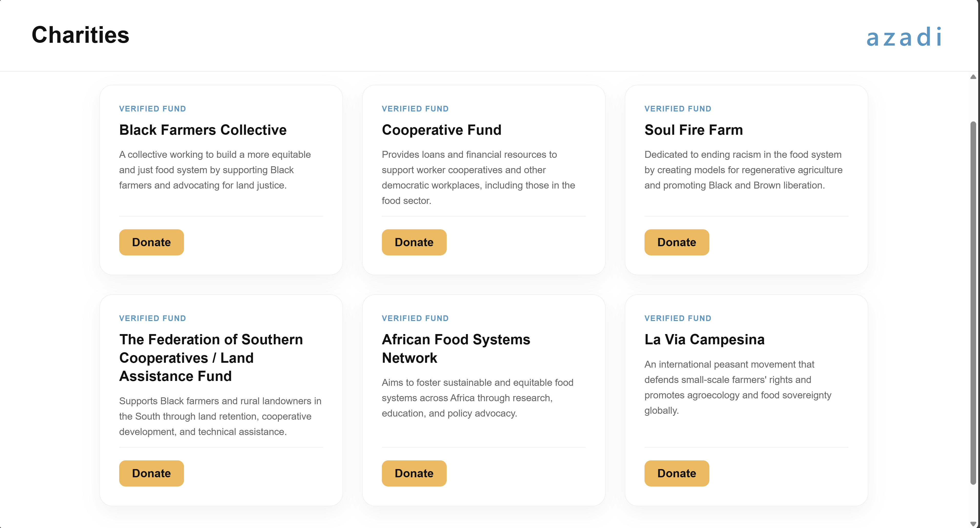The width and height of the screenshot is (980, 528).
Task: Click the azadi logo
Action: pos(904,37)
